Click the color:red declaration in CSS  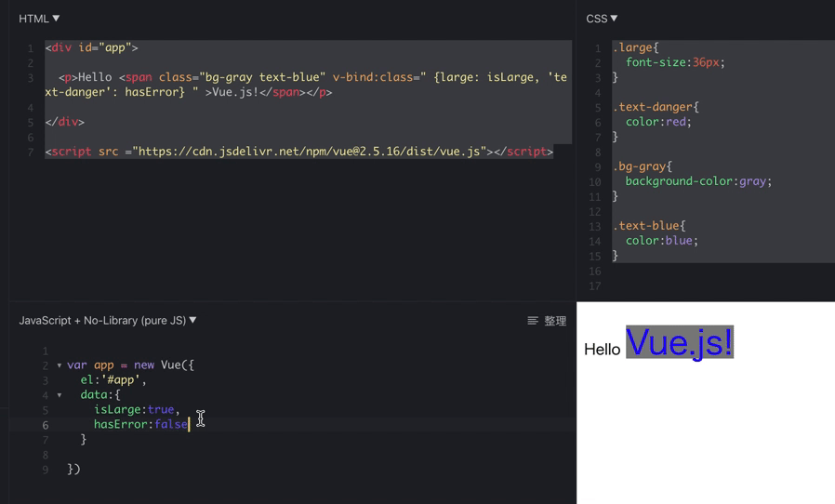coord(658,122)
